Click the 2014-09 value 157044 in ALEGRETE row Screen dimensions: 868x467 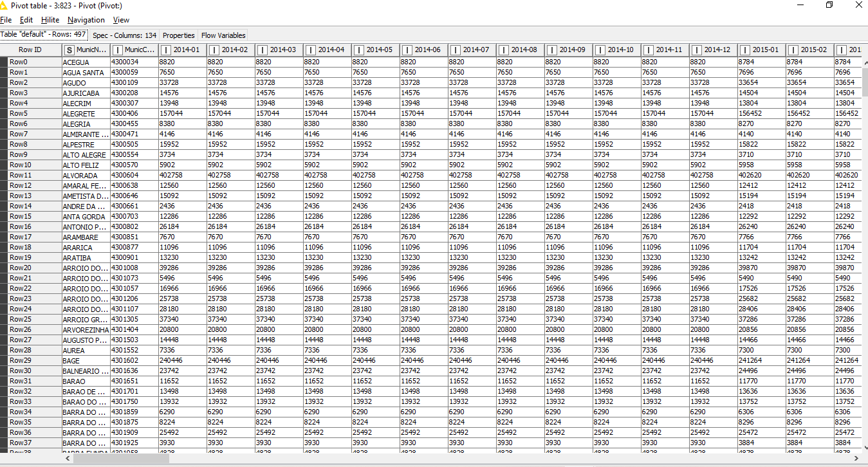568,113
